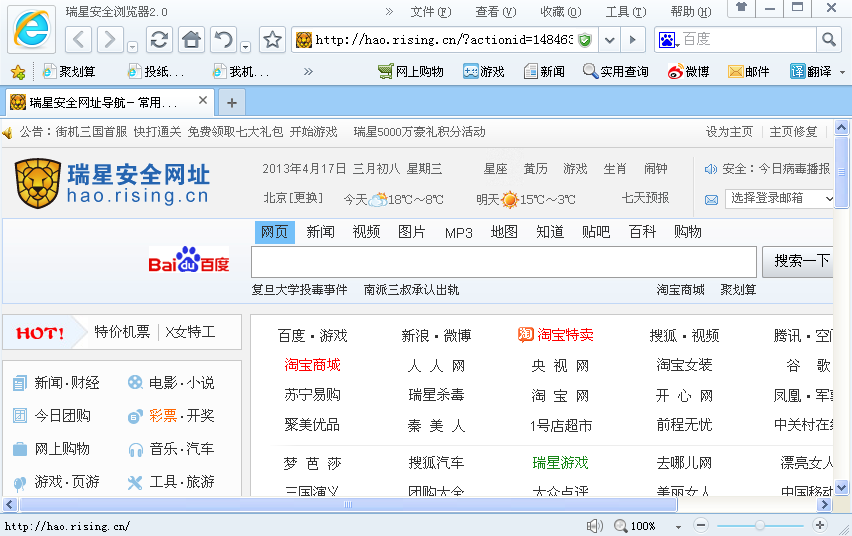Viewport: 852px width, 536px height.
Task: Click the 微博 toolbar shortcut
Action: coord(688,72)
